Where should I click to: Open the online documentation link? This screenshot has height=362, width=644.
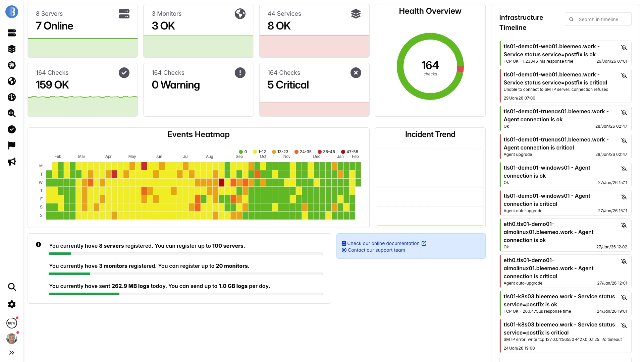point(395,243)
